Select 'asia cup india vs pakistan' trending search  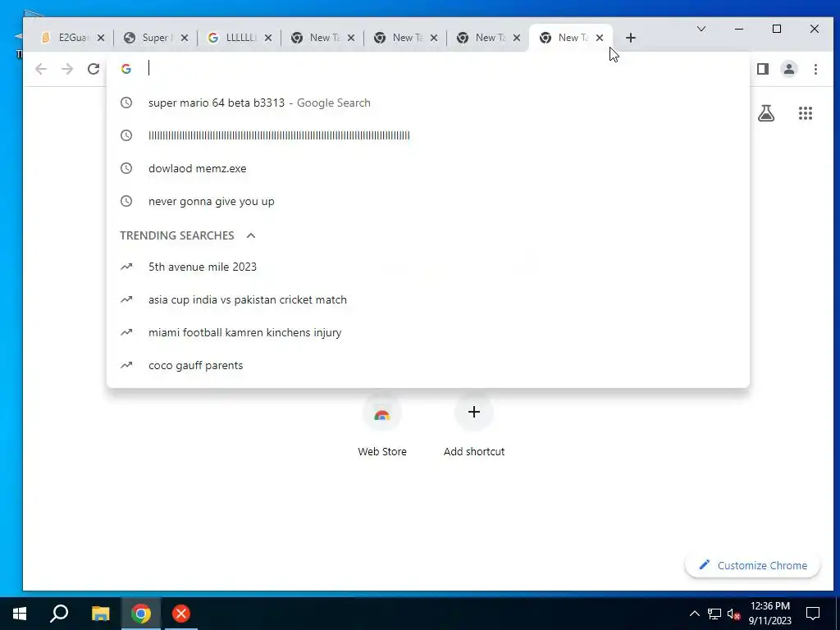[428, 299]
